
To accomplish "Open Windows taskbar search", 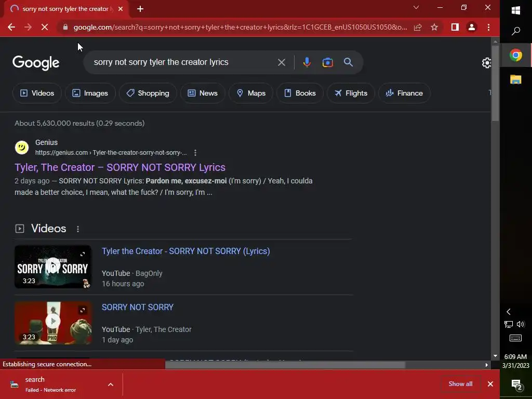I will (x=516, y=31).
